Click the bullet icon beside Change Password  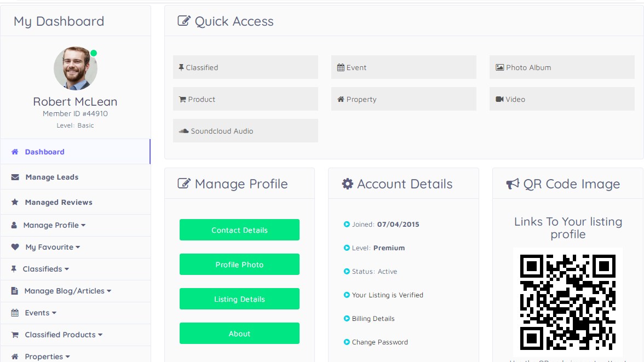tap(347, 342)
